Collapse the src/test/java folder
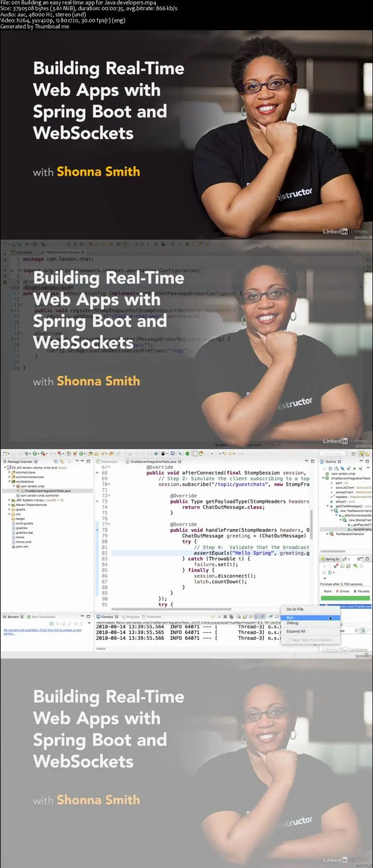Screen dimensions: 373x868 tap(9, 481)
